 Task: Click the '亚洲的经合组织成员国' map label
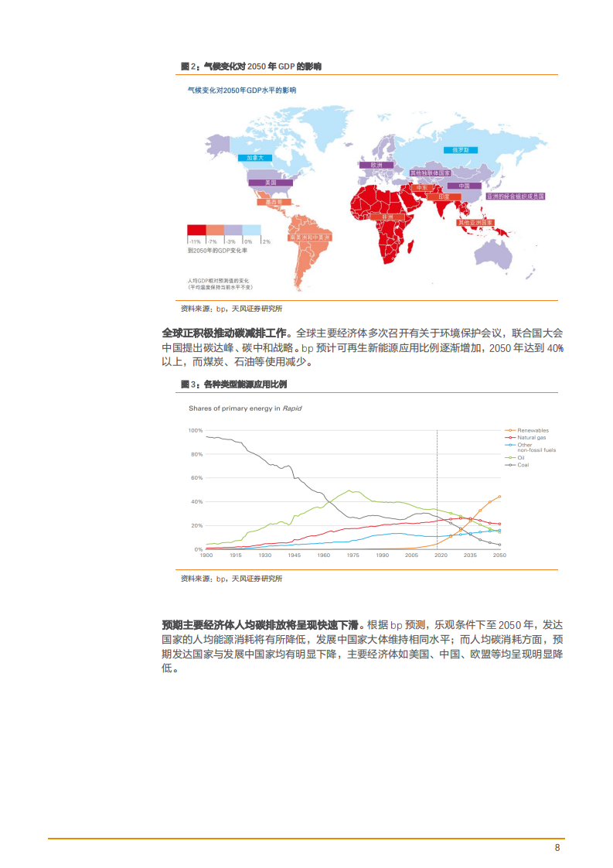coord(516,196)
